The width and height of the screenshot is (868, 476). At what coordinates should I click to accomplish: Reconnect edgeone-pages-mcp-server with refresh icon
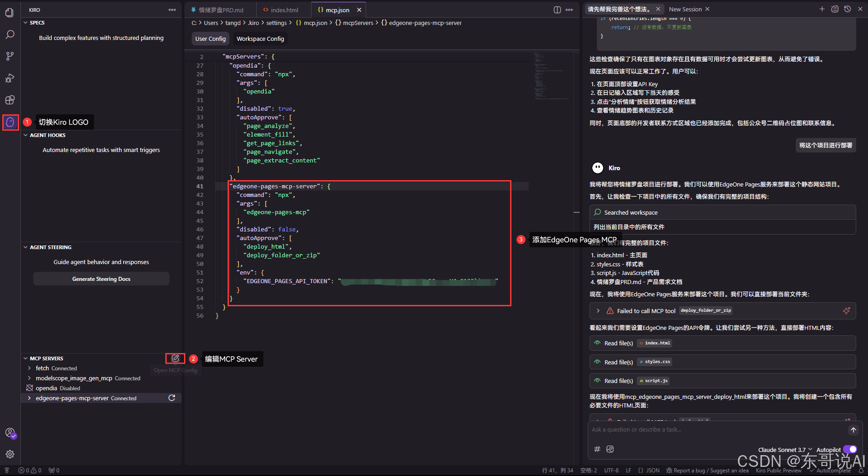click(x=172, y=398)
